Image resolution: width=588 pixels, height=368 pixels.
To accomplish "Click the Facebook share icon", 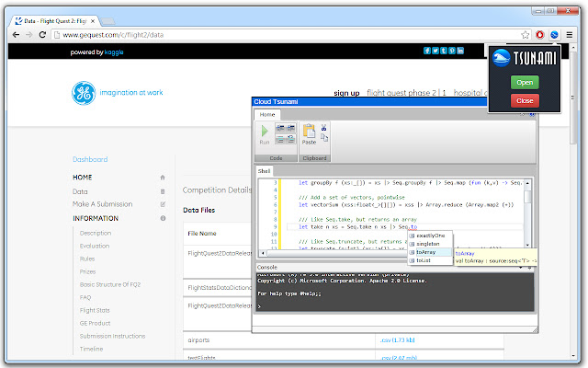I will click(x=426, y=51).
